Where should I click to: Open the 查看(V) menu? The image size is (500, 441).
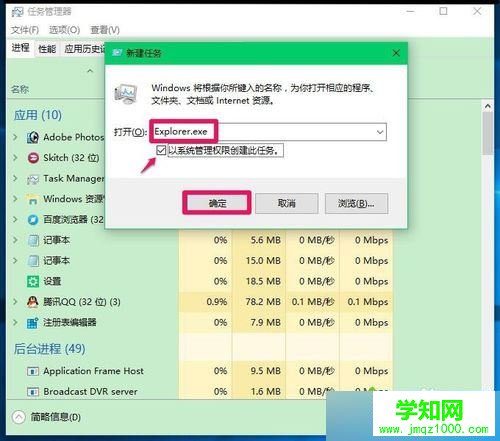pos(105,30)
